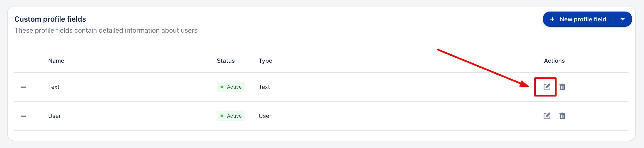This screenshot has height=148, width=644.
Task: Grab the drag handle for the User row
Action: click(23, 116)
